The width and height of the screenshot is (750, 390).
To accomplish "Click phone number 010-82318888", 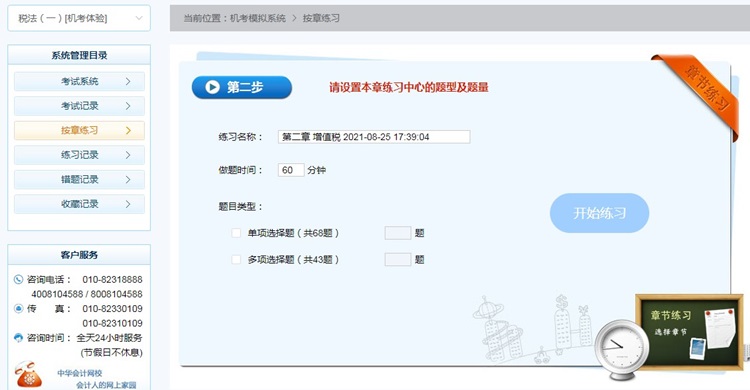I will [112, 279].
